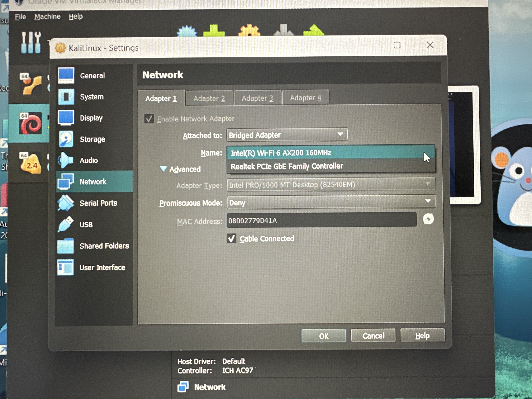
Task: Click the 'ICH AC97' controller value
Action: [x=237, y=370]
